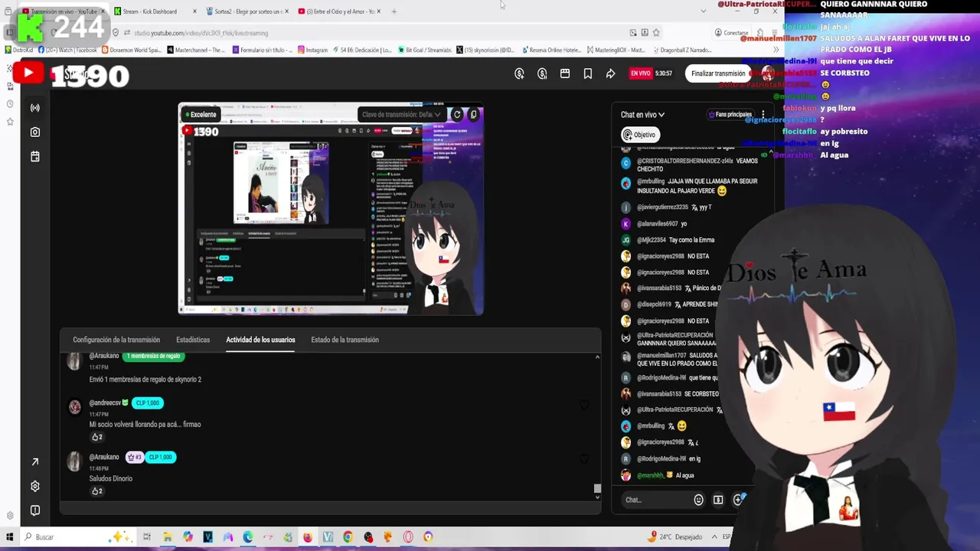Open a new browser tab

pyautogui.click(x=394, y=11)
